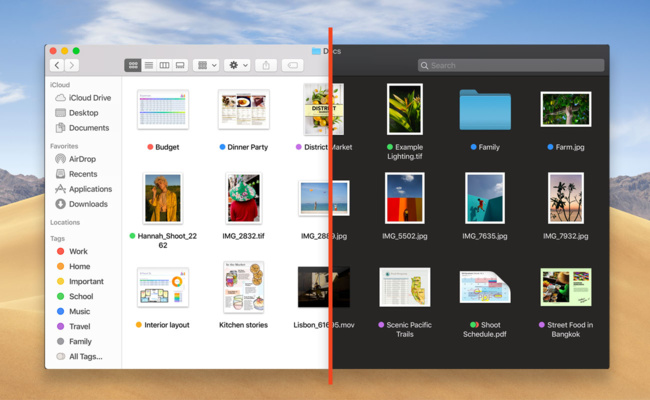Viewport: 650px width, 400px height.
Task: Select Recents in the Favorites sidebar
Action: pyautogui.click(x=83, y=174)
